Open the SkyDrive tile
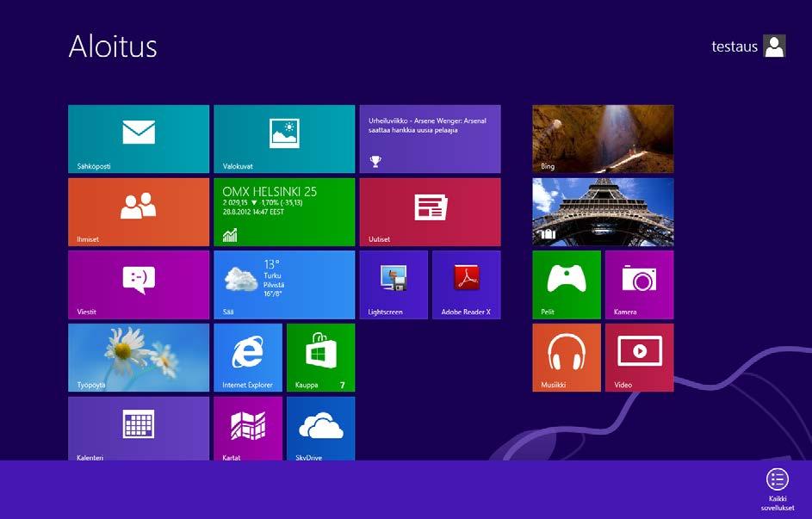 tap(321, 429)
